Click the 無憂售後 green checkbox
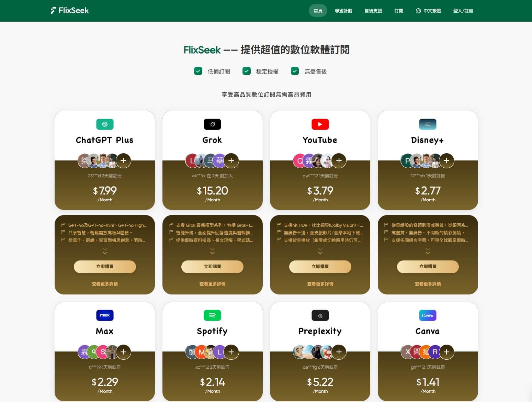 (x=295, y=71)
